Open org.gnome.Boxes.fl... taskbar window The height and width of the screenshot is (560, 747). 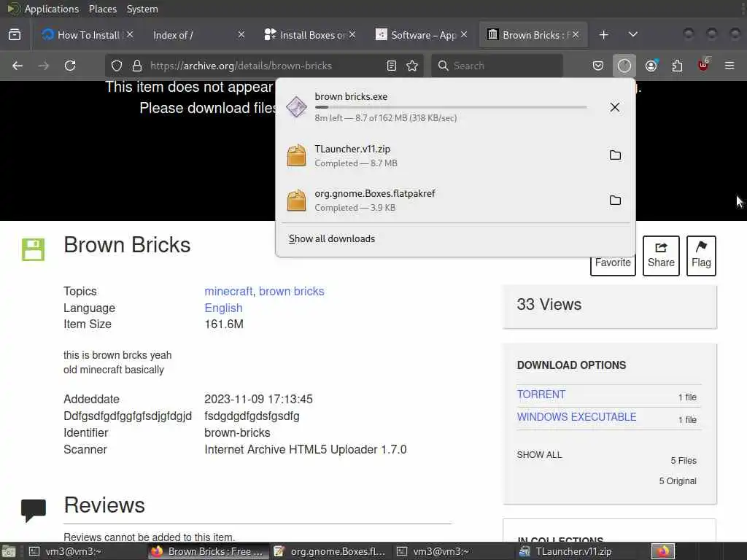330,551
